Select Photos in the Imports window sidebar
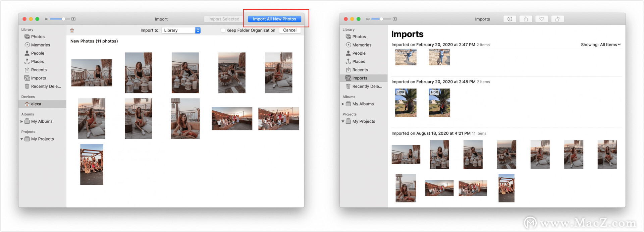 pyautogui.click(x=364, y=37)
